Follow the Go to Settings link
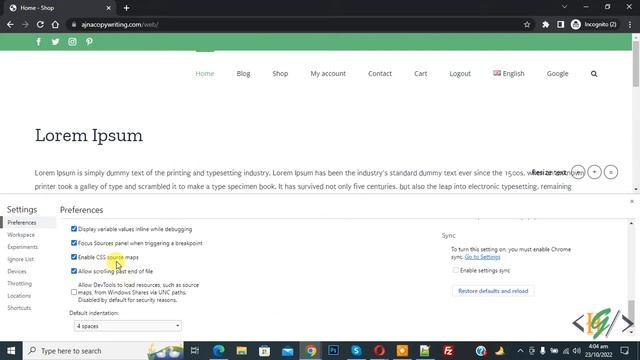This screenshot has width=640, height=360. coord(482,257)
